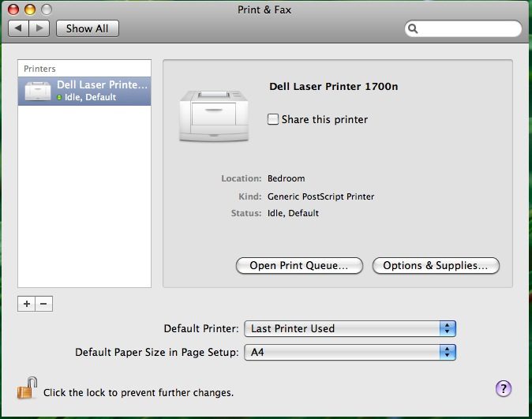
Task: Click the red close window button
Action: (13, 9)
